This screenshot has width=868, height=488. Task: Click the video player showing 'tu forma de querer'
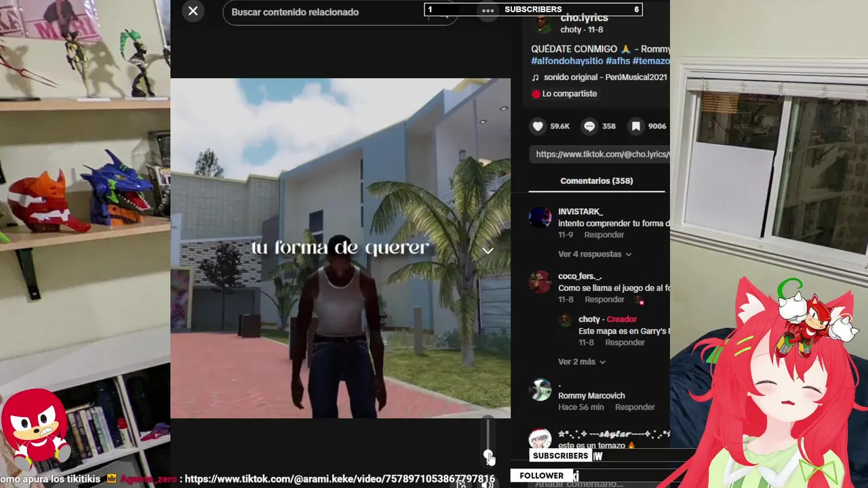340,248
